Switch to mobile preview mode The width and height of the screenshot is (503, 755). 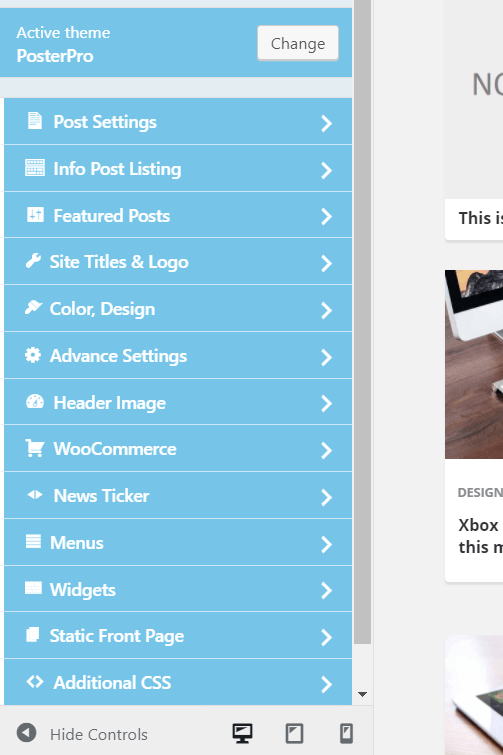[x=346, y=733]
